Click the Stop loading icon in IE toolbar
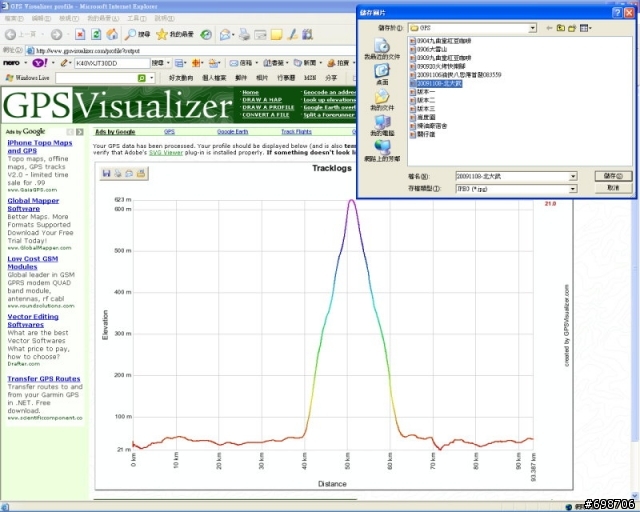640x512 pixels. coord(80,35)
